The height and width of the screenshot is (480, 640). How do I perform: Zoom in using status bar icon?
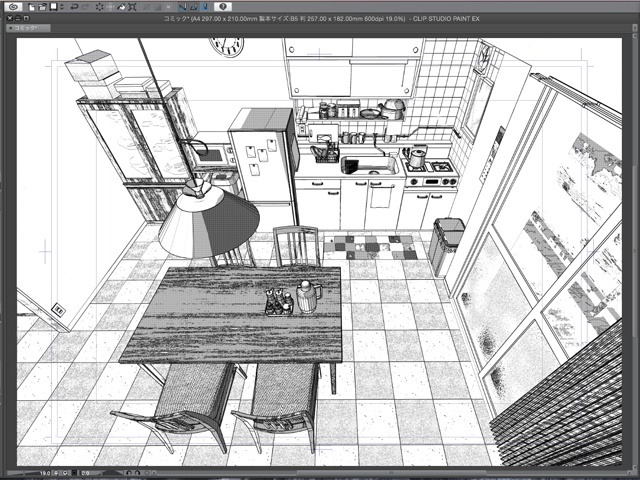[65, 473]
